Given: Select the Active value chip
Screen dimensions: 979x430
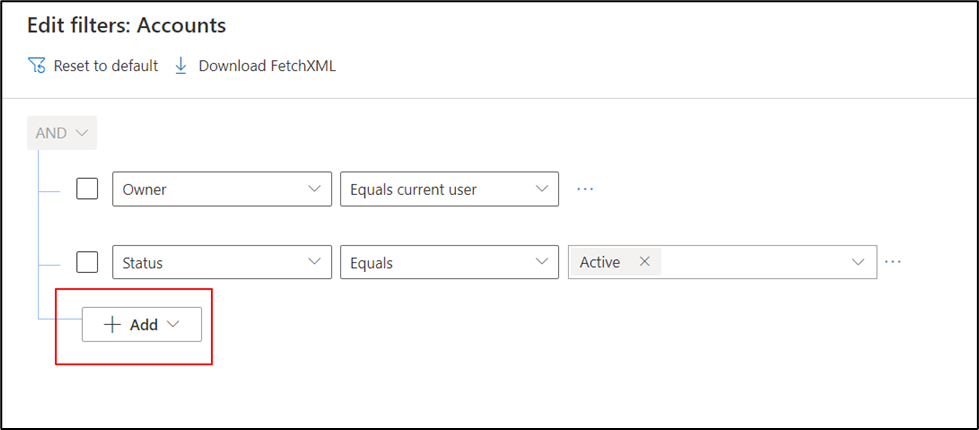Looking at the screenshot, I should 601,262.
